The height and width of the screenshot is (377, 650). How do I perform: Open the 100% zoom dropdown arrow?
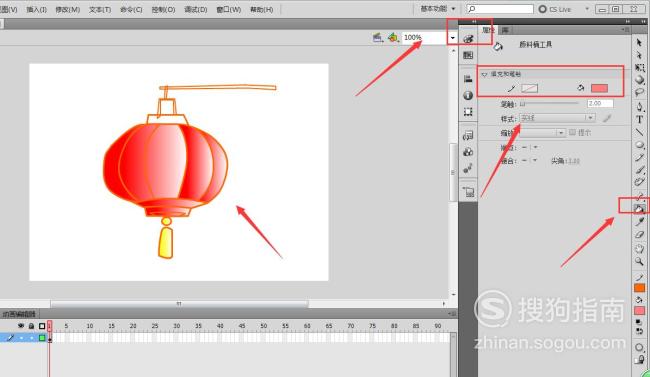[452, 38]
